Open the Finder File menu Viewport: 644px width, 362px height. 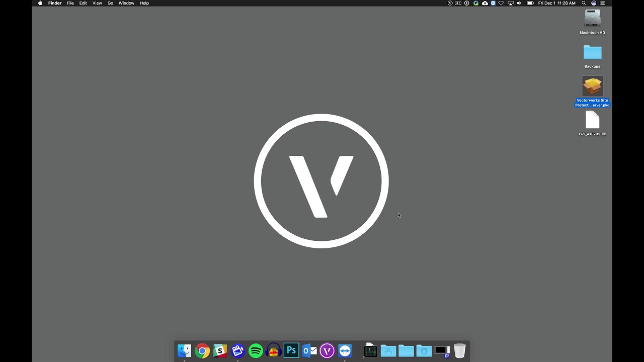(x=70, y=3)
